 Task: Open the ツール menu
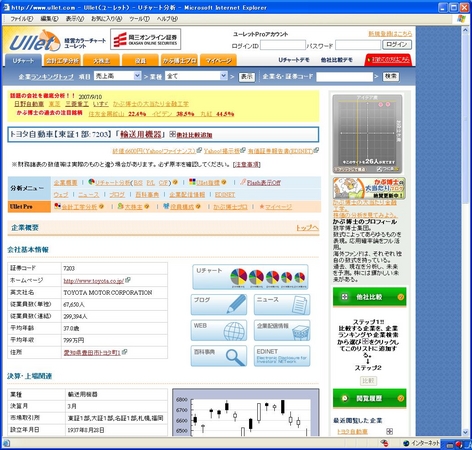tap(139, 19)
